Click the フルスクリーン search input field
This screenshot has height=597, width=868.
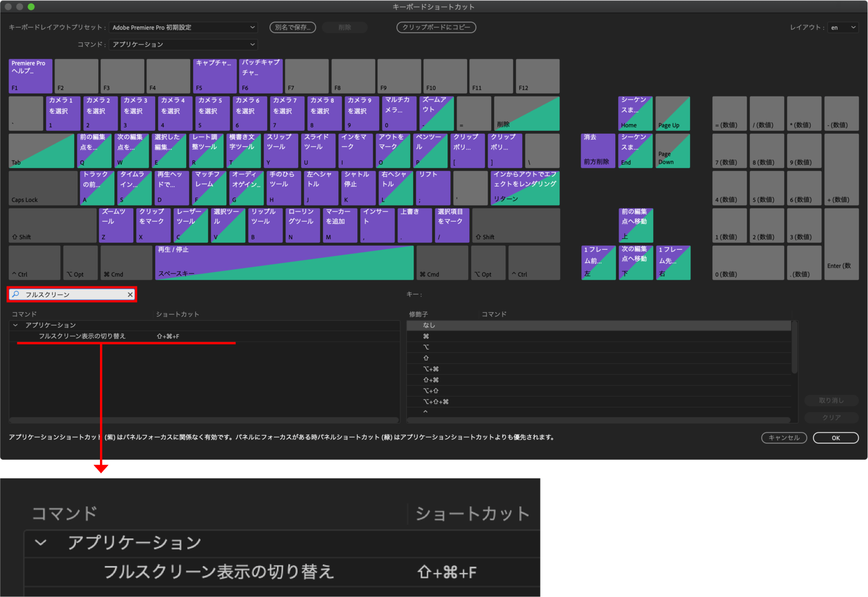click(x=72, y=294)
